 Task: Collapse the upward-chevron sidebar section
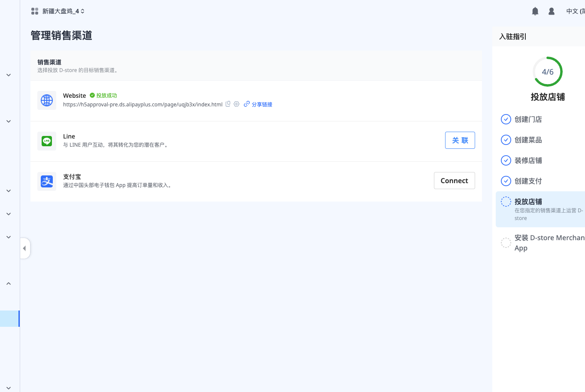9,283
